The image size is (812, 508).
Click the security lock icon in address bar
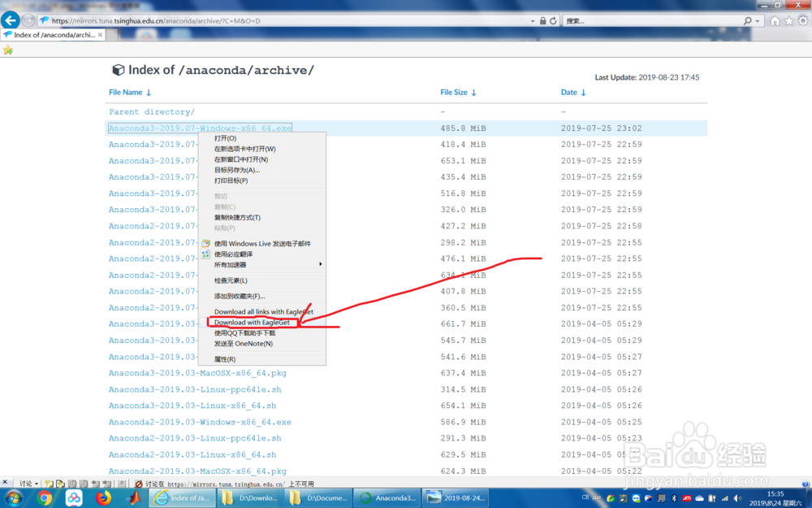(542, 21)
